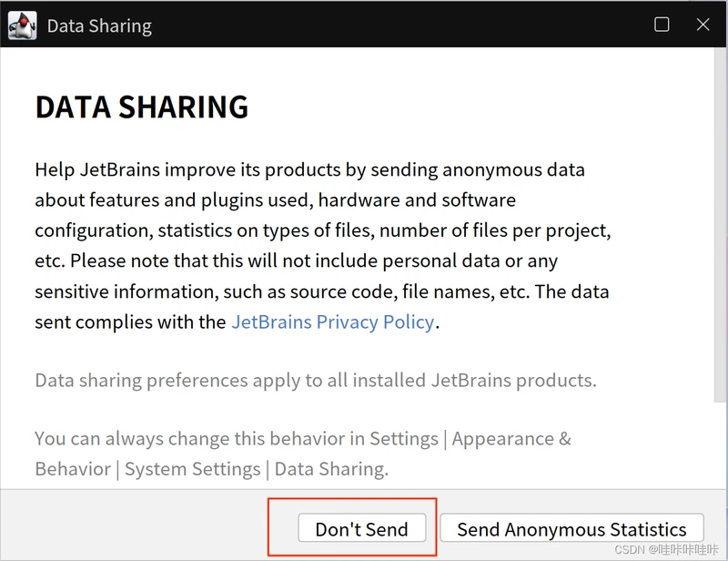Click "System Settings" in the gray hint path
728x561 pixels.
[x=192, y=469]
